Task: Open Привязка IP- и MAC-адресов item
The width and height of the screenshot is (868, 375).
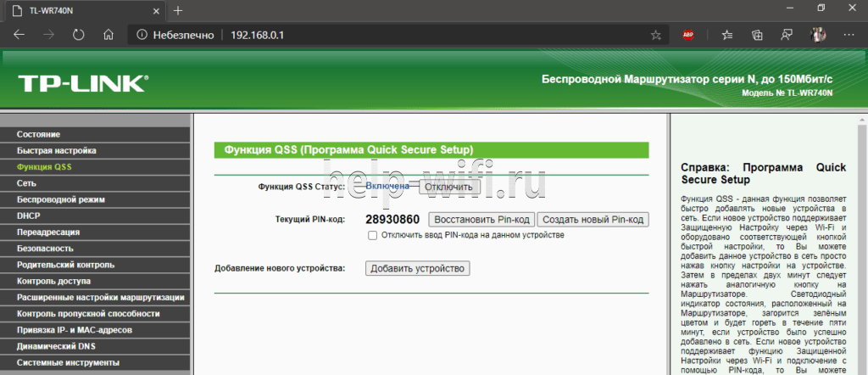Action: [95, 330]
